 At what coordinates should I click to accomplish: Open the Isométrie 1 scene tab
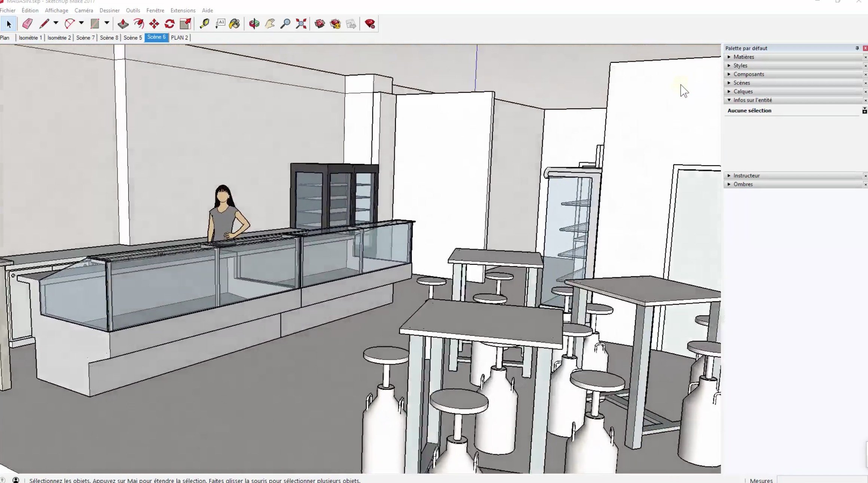[x=30, y=37]
